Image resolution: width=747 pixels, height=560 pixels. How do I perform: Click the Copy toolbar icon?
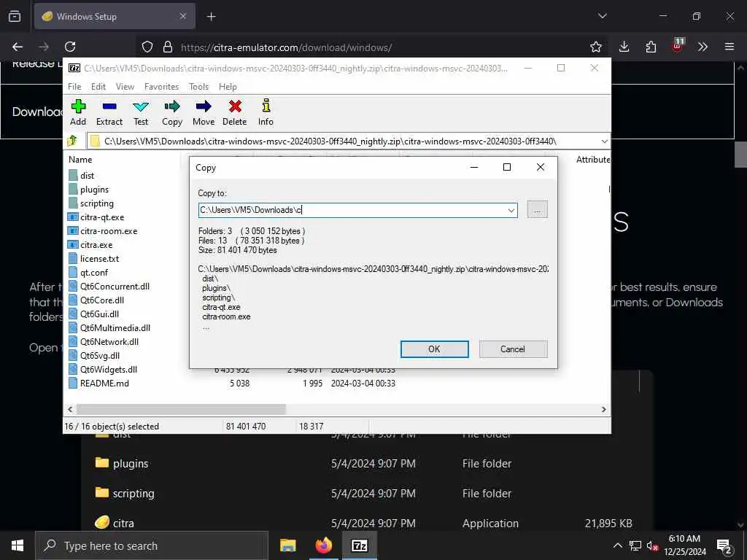pyautogui.click(x=172, y=112)
